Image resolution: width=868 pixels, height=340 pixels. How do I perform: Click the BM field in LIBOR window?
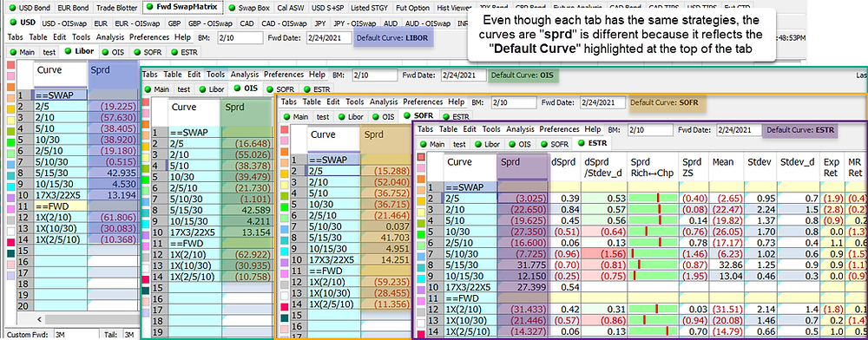(240, 37)
